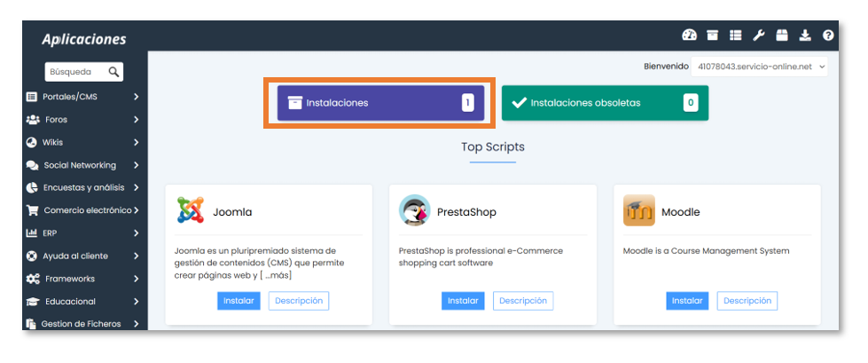This screenshot has width=868, height=363.
Task: View the PrestaShop Descripción
Action: pos(523,301)
